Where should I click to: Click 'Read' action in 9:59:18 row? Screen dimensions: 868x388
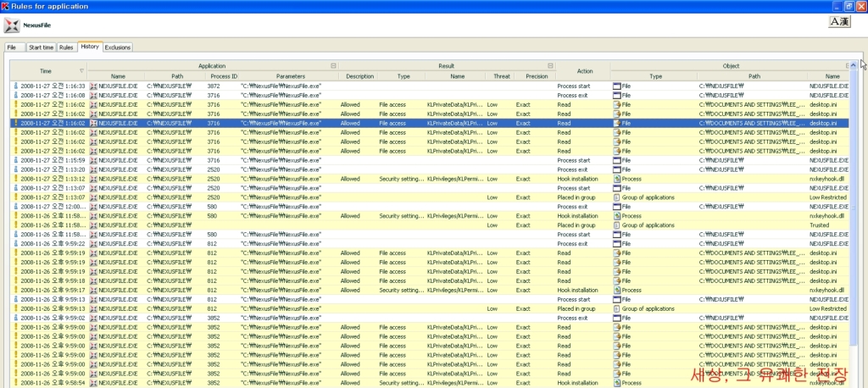[x=564, y=281]
